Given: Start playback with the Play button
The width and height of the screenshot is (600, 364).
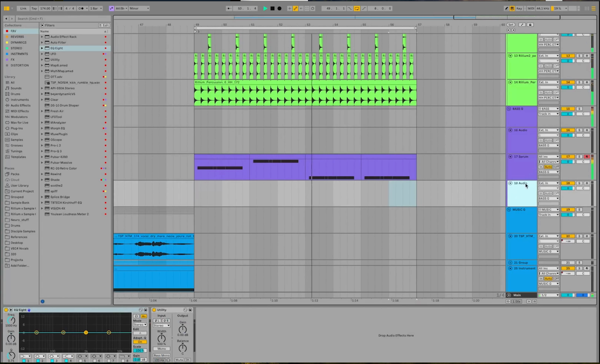Looking at the screenshot, I should 265,8.
